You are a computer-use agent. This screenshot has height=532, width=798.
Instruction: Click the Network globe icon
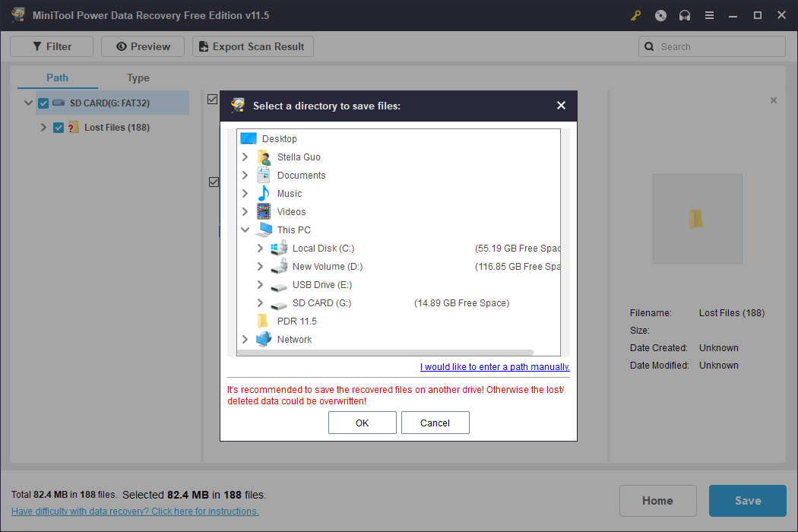point(264,339)
